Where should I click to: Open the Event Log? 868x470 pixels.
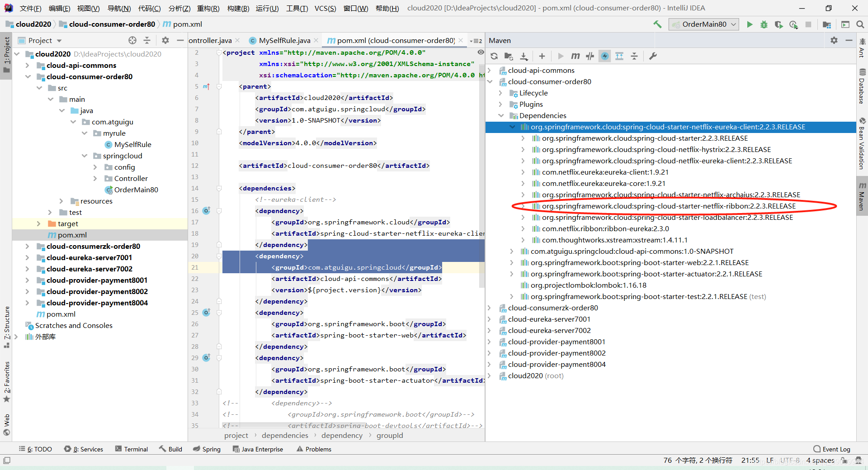(832, 449)
